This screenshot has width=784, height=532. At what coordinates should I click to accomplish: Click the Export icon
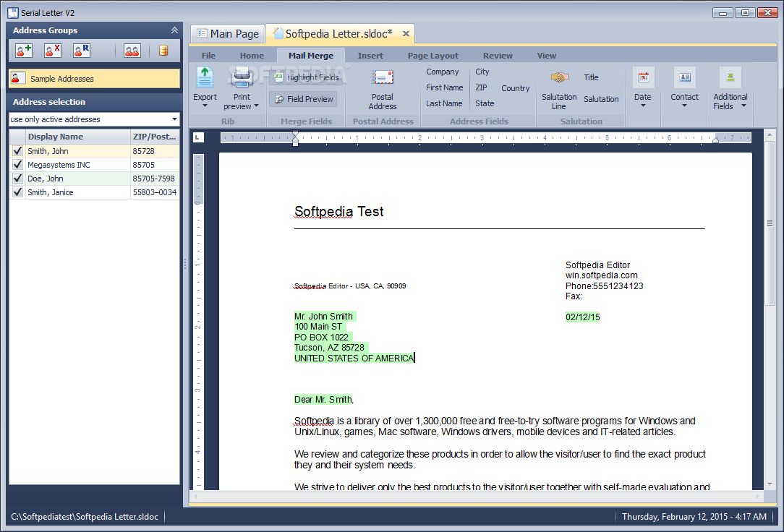click(x=205, y=77)
